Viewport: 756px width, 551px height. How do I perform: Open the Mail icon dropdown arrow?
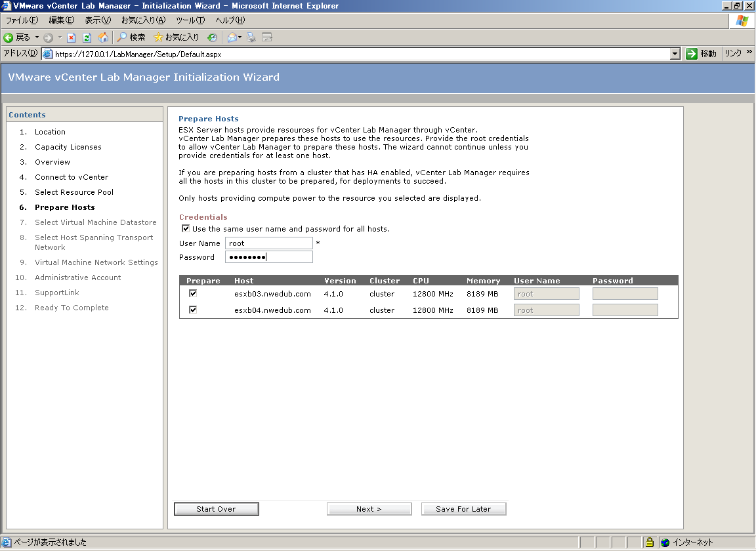240,37
